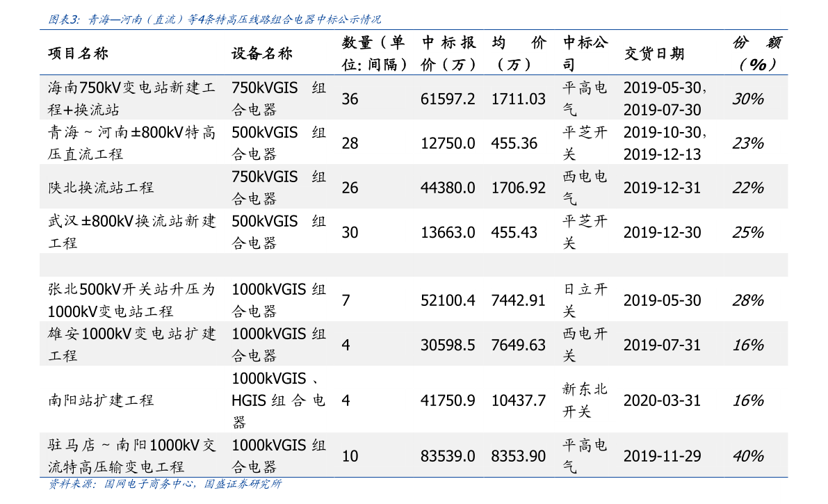Click project name 驻马店~南阳1000kV交流特高压输变电工程
Viewport: 828px width, 504px height.
pos(131,456)
